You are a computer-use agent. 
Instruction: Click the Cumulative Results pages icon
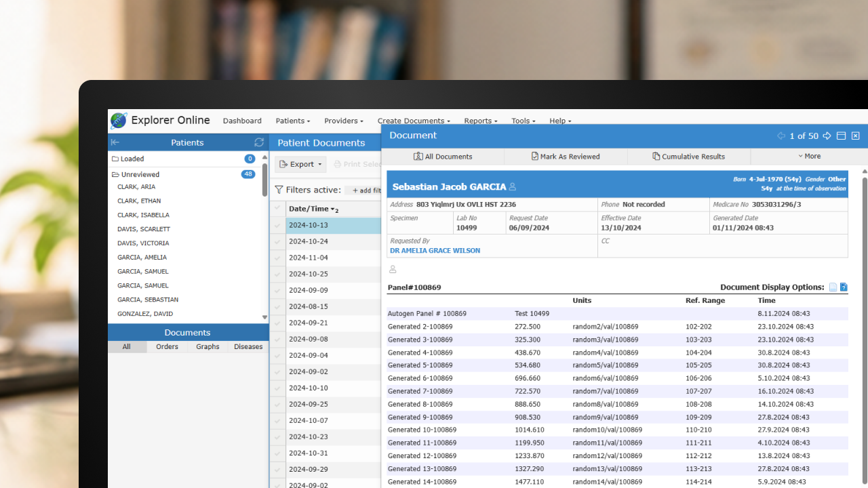coord(656,157)
